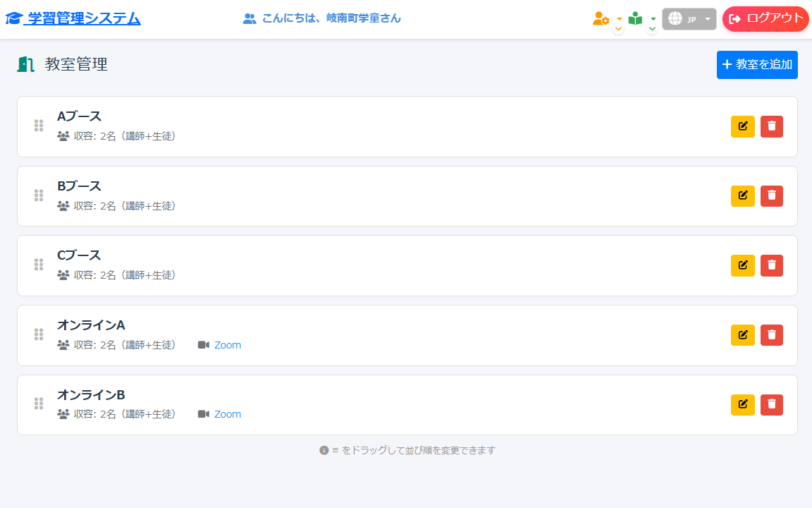Edit the Aブース classroom
812x508 pixels.
pos(743,126)
